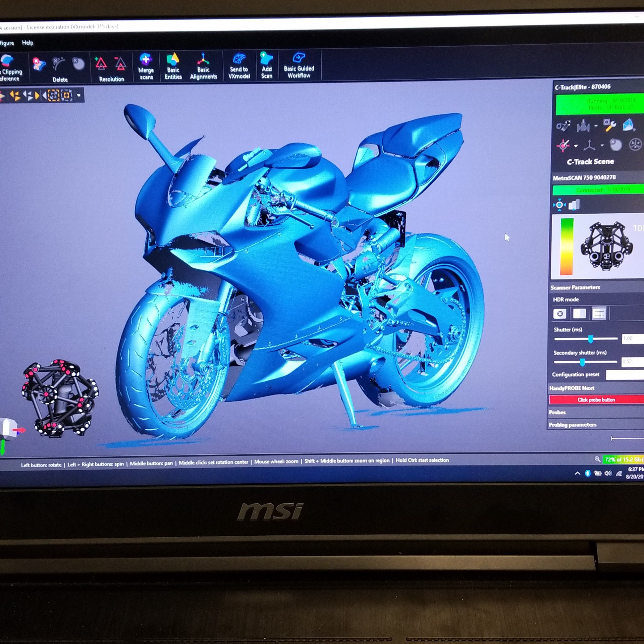Viewport: 644px width, 644px height.
Task: Click the Merge scans tool
Action: tap(146, 67)
